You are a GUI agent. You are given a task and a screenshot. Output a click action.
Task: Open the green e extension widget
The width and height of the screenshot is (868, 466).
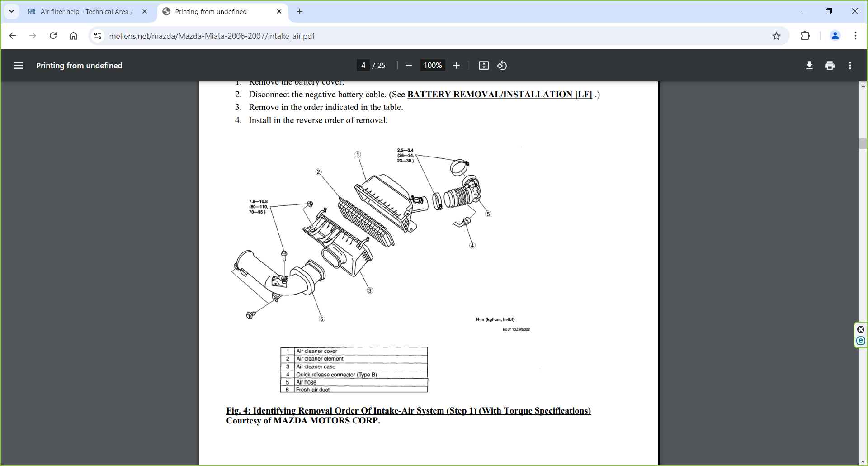click(861, 341)
